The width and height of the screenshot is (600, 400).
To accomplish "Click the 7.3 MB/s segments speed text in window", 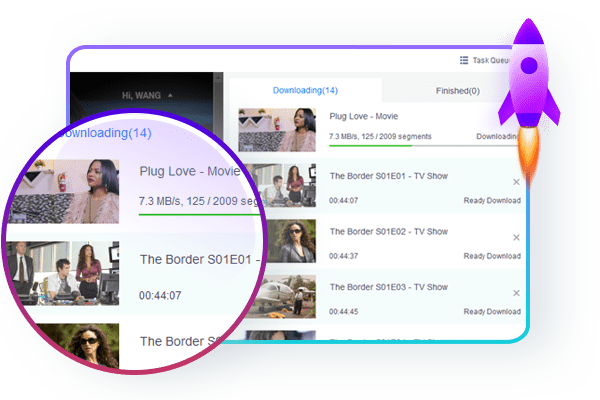I will click(380, 136).
